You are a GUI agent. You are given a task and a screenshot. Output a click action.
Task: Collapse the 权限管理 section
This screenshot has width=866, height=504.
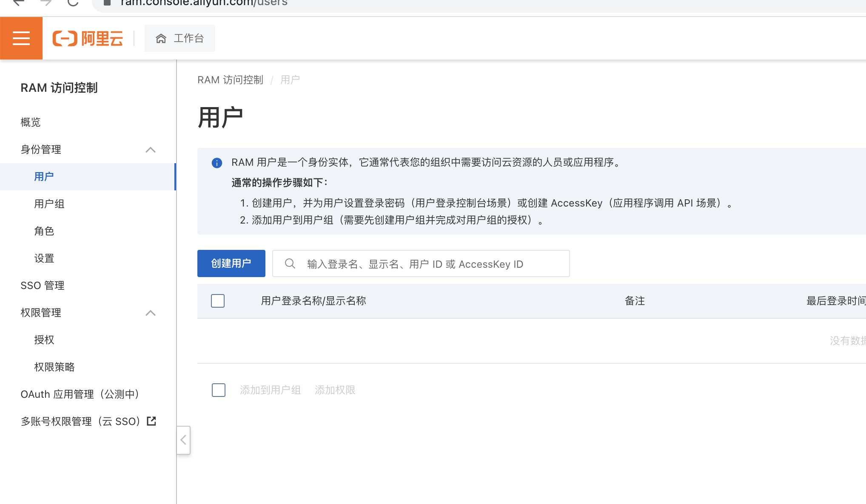(150, 313)
